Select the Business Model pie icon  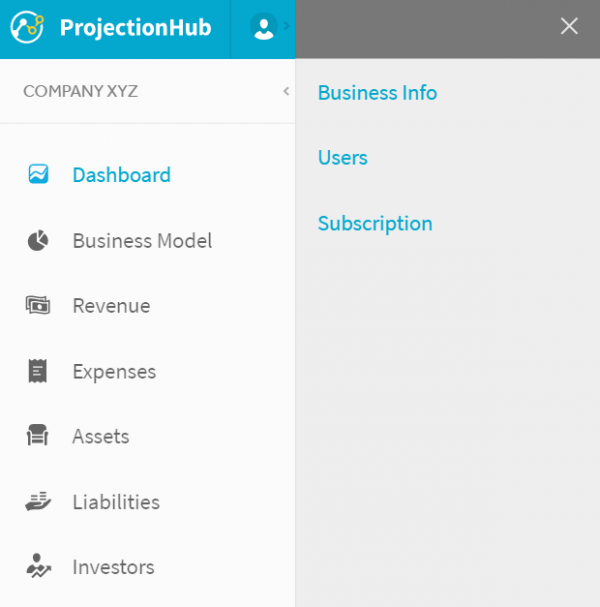tap(38, 240)
